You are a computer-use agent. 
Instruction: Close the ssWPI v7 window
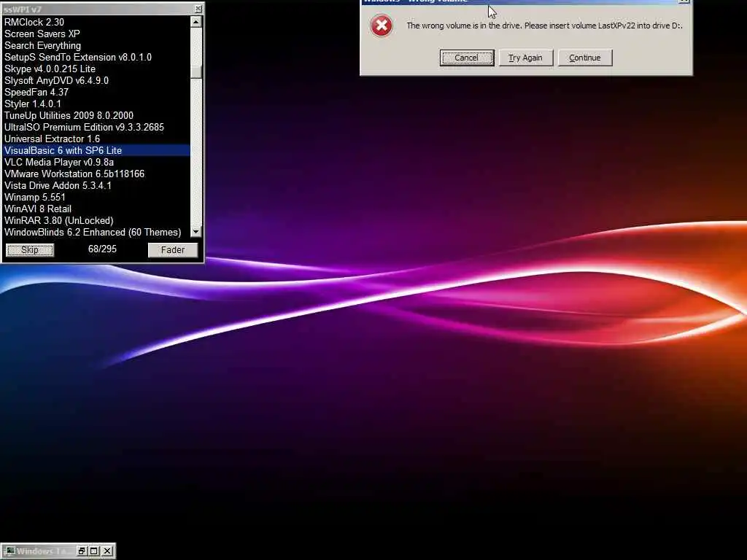[x=198, y=9]
